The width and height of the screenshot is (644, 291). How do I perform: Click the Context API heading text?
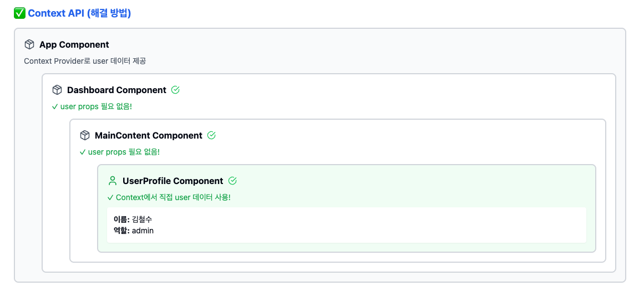pos(79,13)
